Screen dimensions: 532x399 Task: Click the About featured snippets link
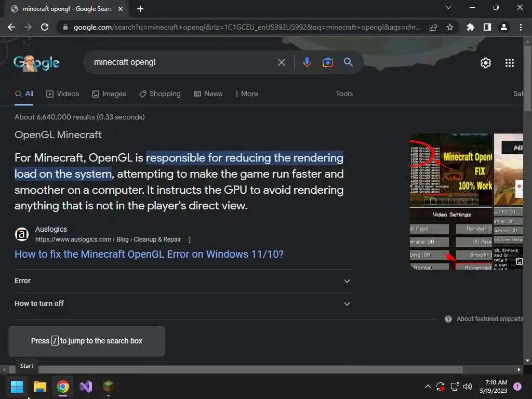point(489,319)
